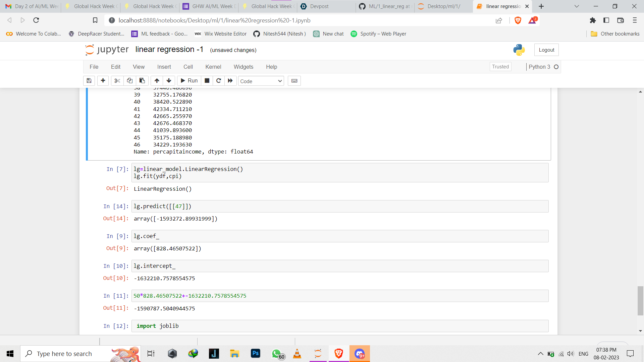Toggle the browser sidebar panel icon
Image resolution: width=644 pixels, height=362 pixels.
(606, 20)
